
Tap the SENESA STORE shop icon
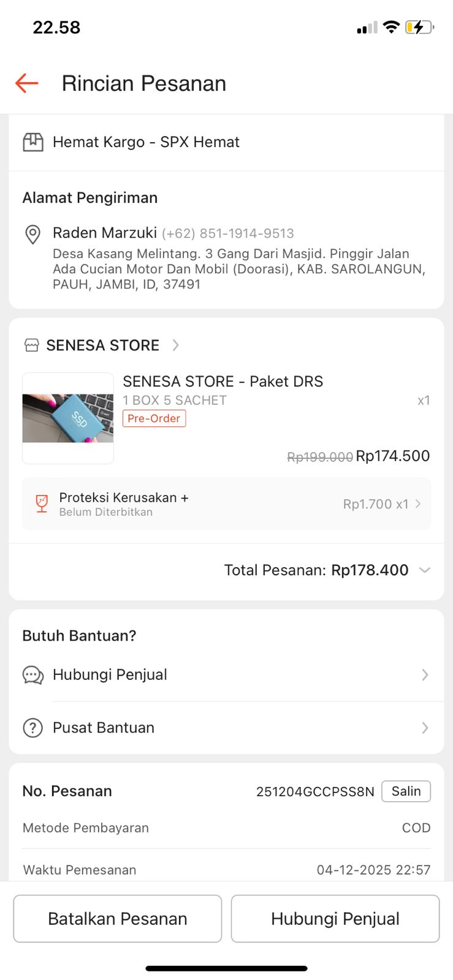(x=31, y=345)
